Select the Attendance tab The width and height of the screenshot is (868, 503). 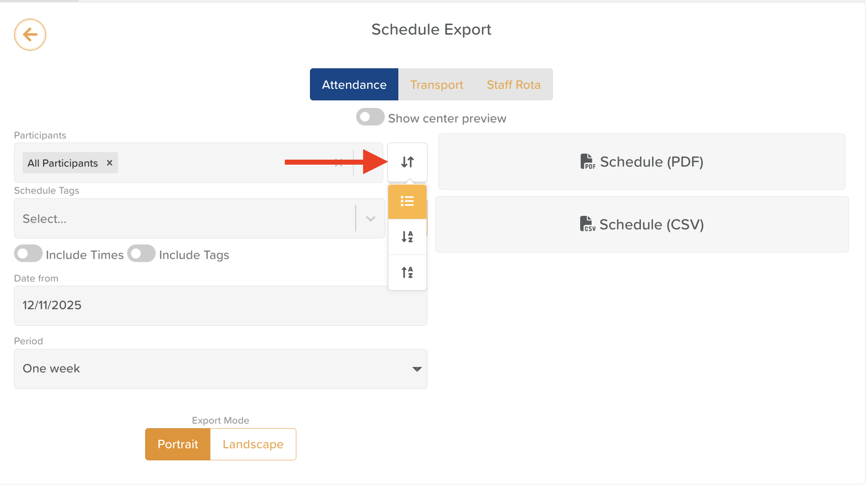point(354,85)
